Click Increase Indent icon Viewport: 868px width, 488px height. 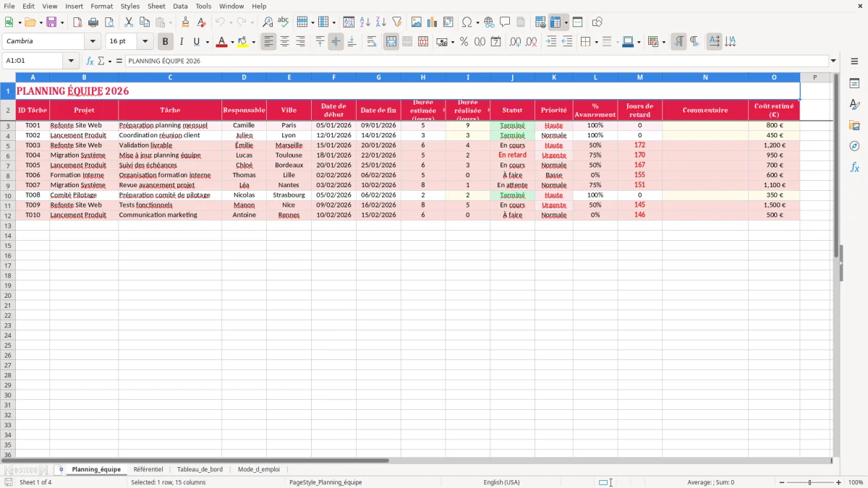pyautogui.click(x=551, y=42)
